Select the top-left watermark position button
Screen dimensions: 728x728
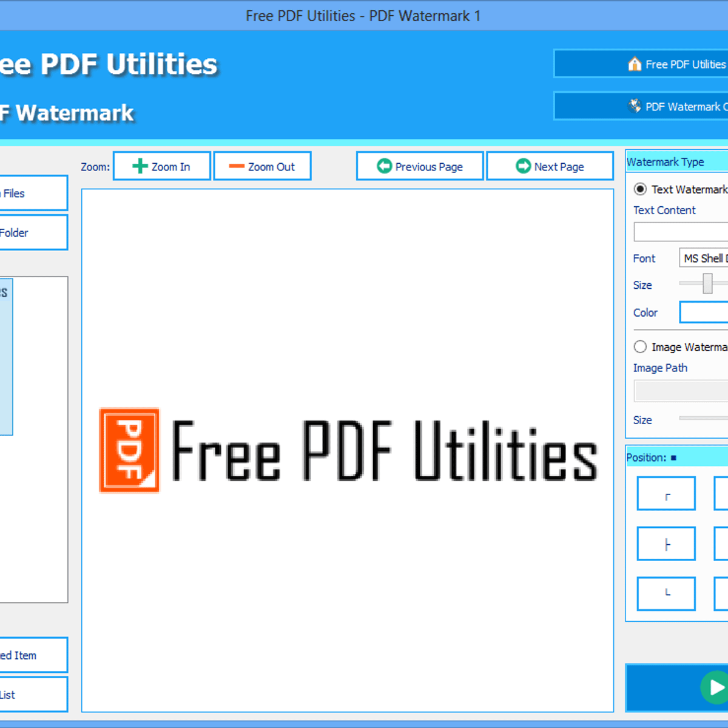(x=666, y=493)
